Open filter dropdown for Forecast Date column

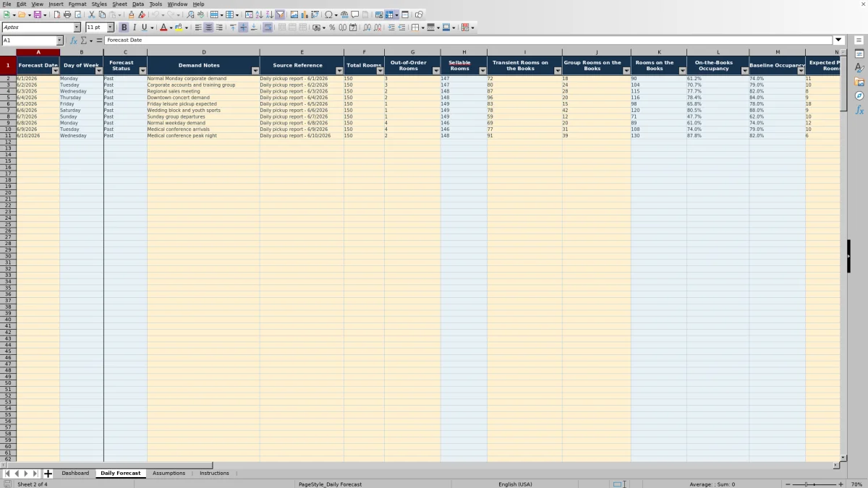click(55, 71)
